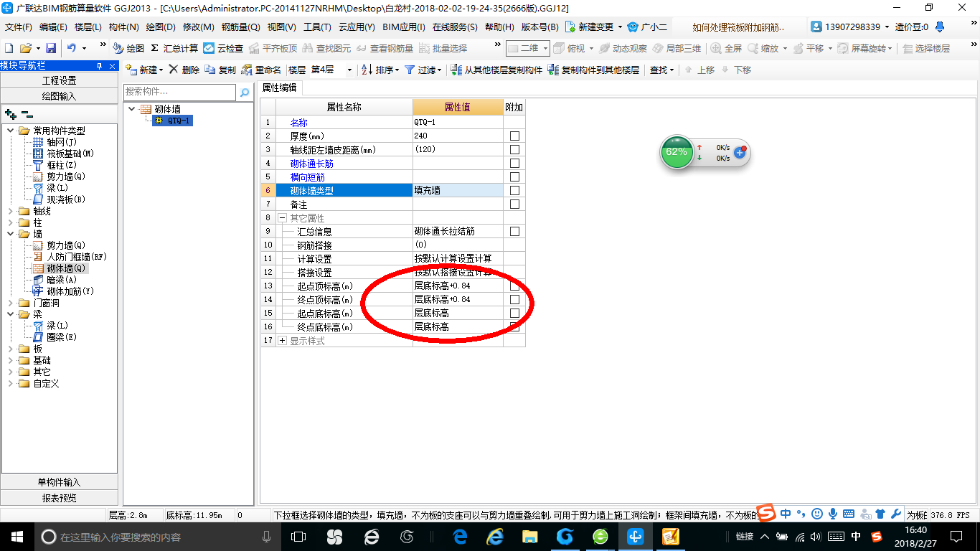Click the 砌体通长筋 property link

point(311,164)
